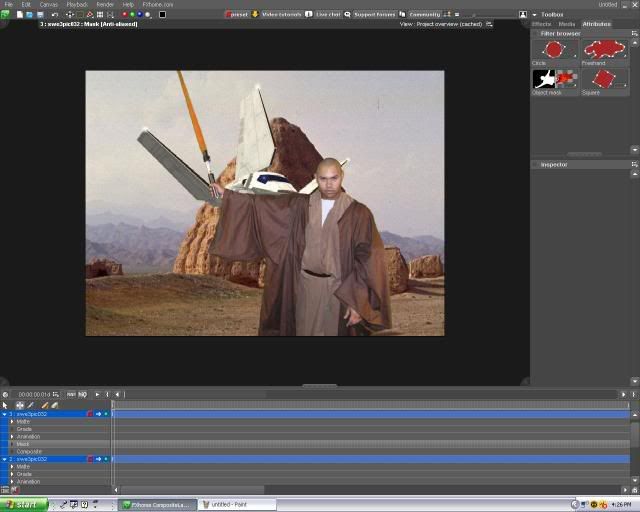Click the Undo arrow icon
Screen dimensions: 640x512
(x=55, y=15)
